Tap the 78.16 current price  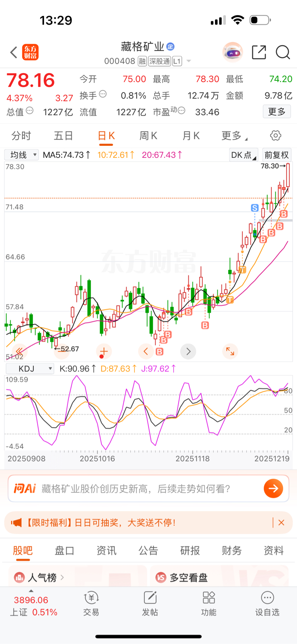(31, 80)
